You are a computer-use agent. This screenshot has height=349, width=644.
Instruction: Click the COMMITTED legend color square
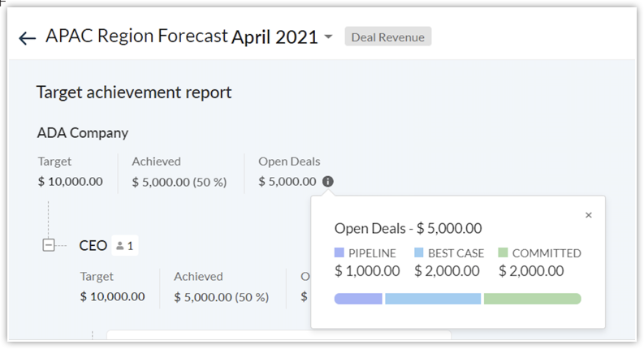[x=504, y=253]
